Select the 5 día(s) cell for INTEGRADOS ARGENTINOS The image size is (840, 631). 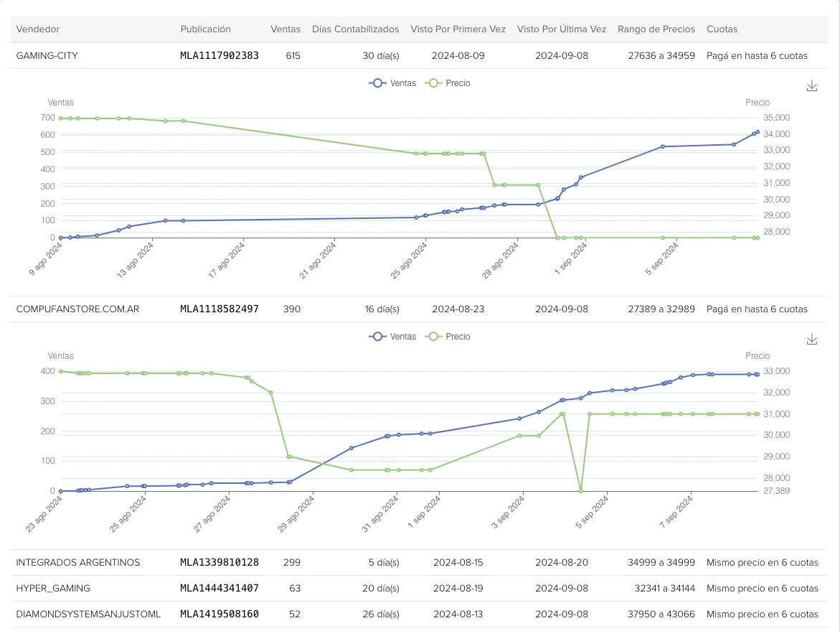click(384, 562)
